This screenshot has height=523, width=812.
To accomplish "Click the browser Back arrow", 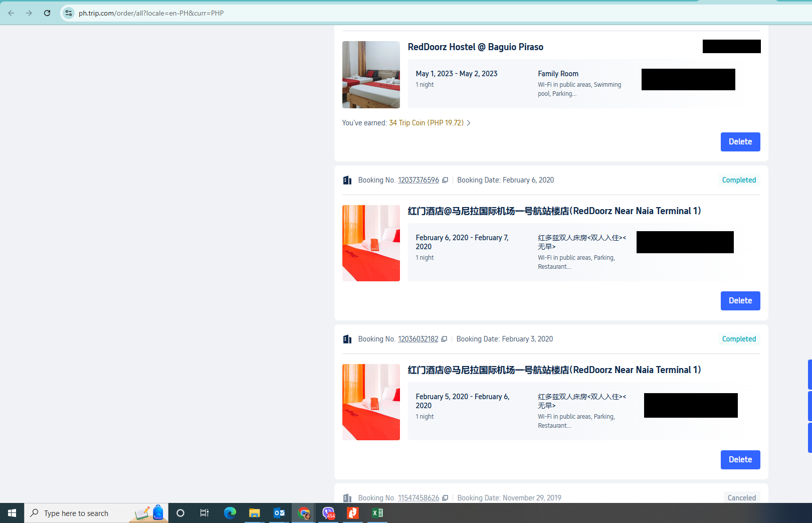I will click(11, 13).
